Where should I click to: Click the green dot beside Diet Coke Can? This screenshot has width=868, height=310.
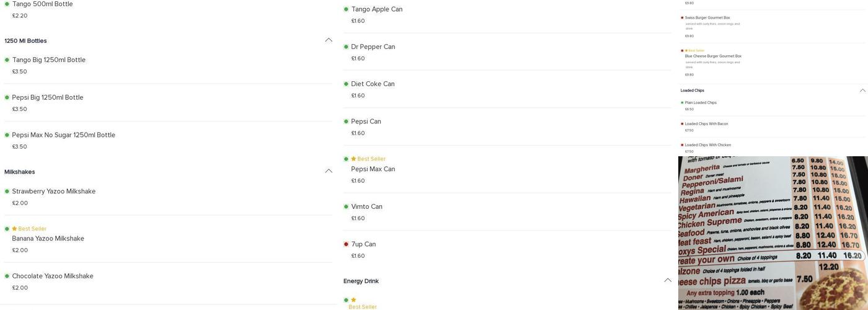pyautogui.click(x=346, y=84)
